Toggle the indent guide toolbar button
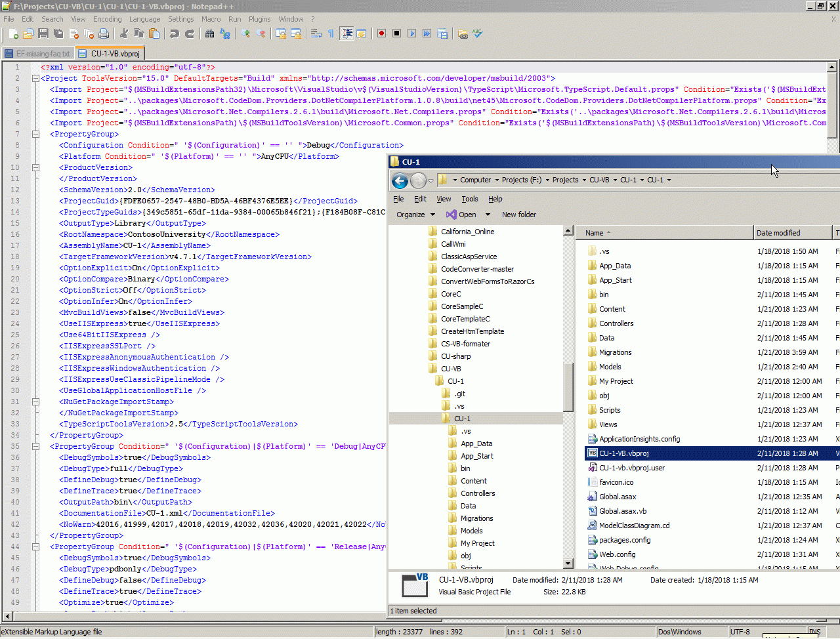840x639 pixels. 346,33
